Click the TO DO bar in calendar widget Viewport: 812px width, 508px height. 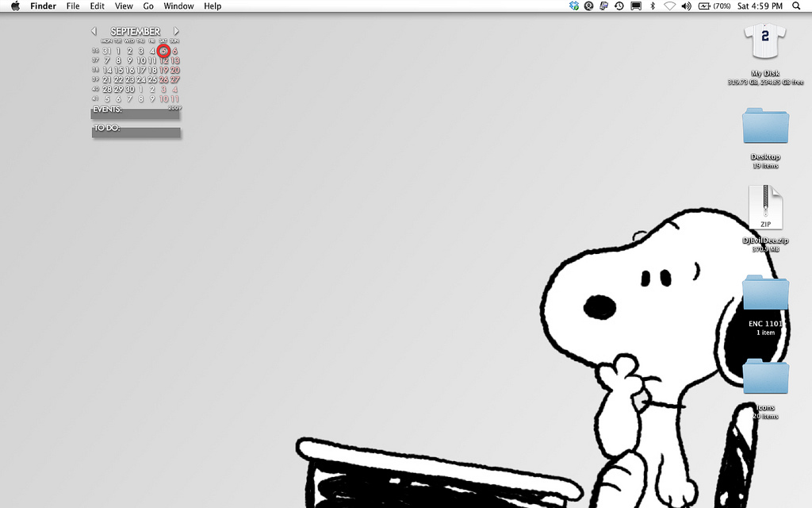(x=136, y=131)
